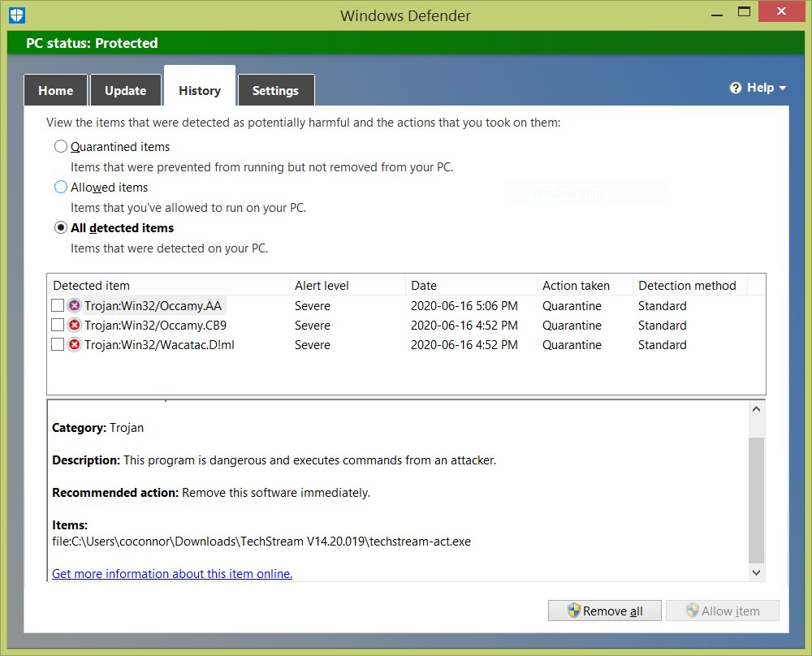
Task: Sort by the Action taken column header
Action: [585, 285]
